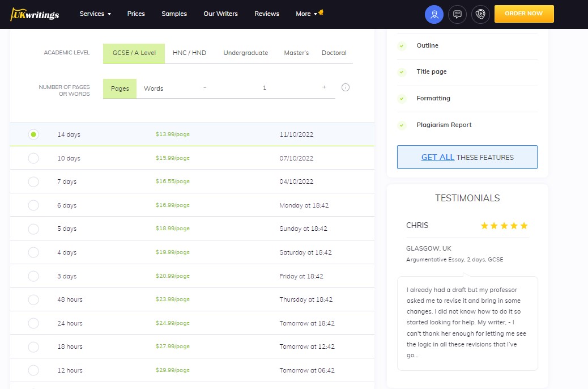The height and width of the screenshot is (389, 588).
Task: Select Doctoral academic level
Action: (x=334, y=53)
